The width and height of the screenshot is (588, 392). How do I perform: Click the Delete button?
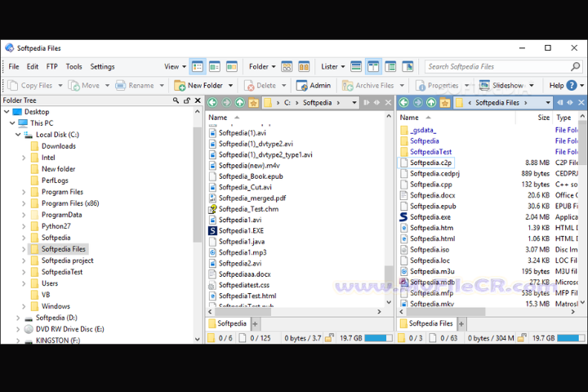260,86
